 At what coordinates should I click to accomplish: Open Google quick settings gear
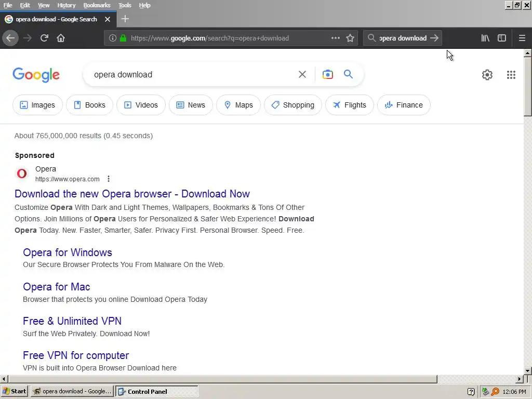pyautogui.click(x=487, y=75)
